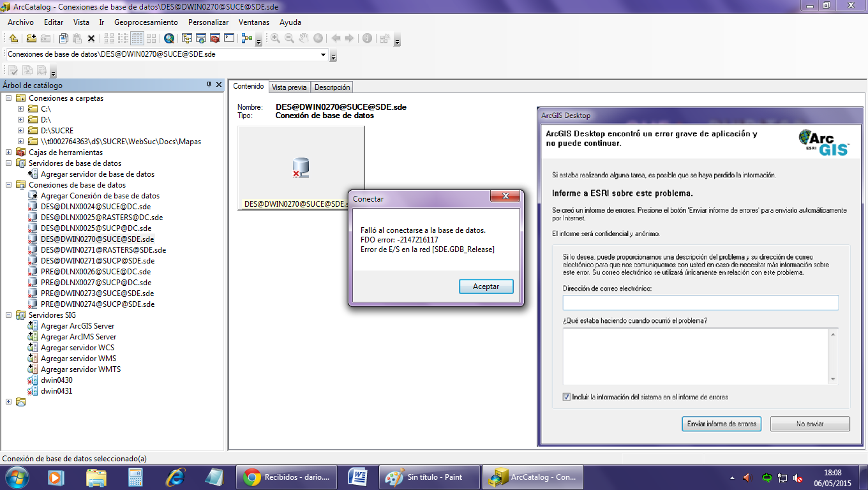Collapse Conexiones a carpetas node
The image size is (868, 490).
9,98
